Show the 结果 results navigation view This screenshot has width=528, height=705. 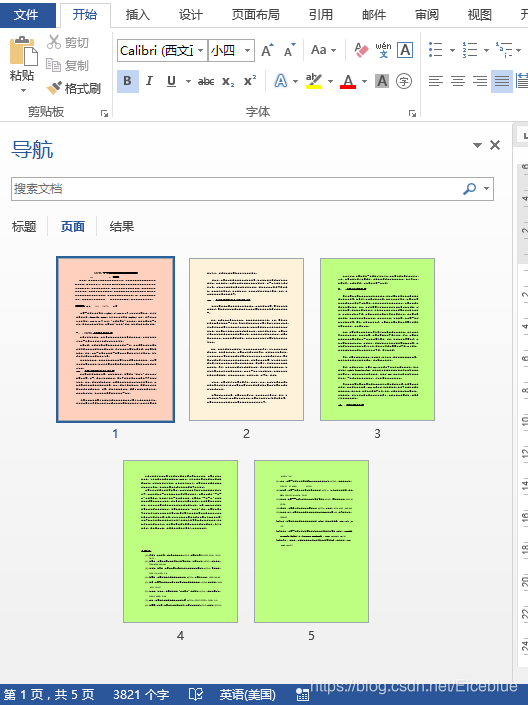[122, 226]
